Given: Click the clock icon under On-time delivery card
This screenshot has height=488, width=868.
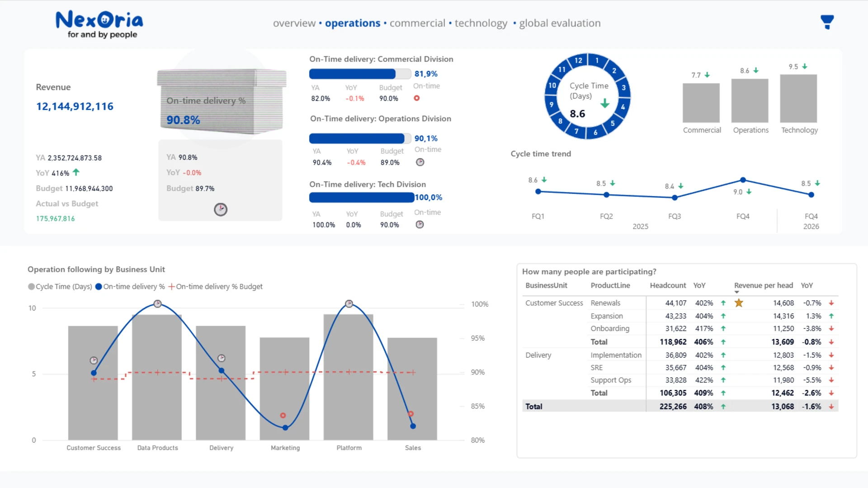Looking at the screenshot, I should coord(221,209).
